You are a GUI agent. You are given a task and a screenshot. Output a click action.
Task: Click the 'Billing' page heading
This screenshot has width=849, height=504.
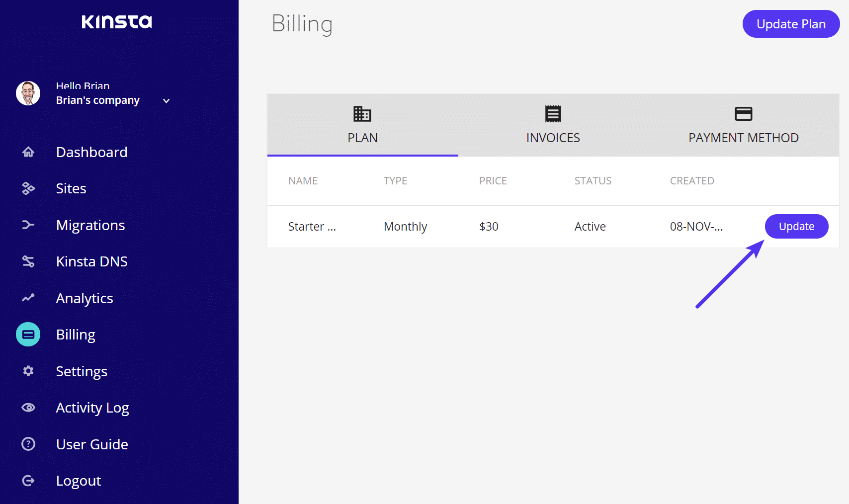pos(302,24)
